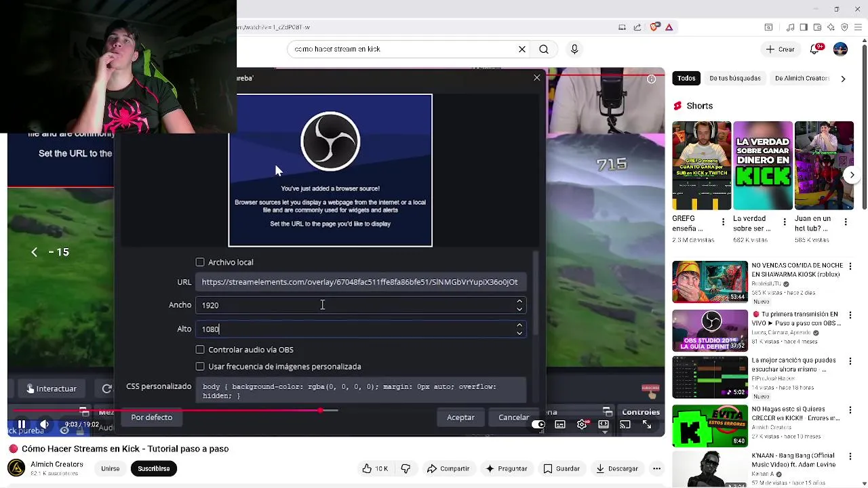Open the Brave VPN shield icon
The image size is (868, 488).
(x=844, y=27)
